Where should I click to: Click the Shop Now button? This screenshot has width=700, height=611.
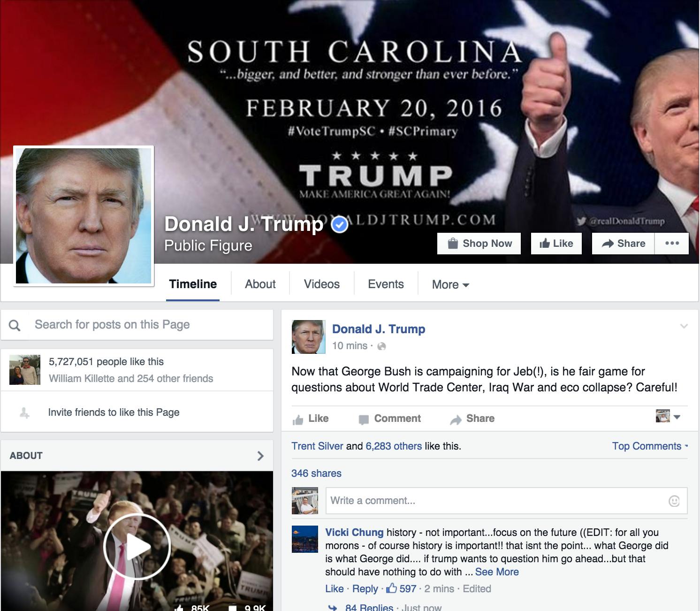[x=479, y=243]
